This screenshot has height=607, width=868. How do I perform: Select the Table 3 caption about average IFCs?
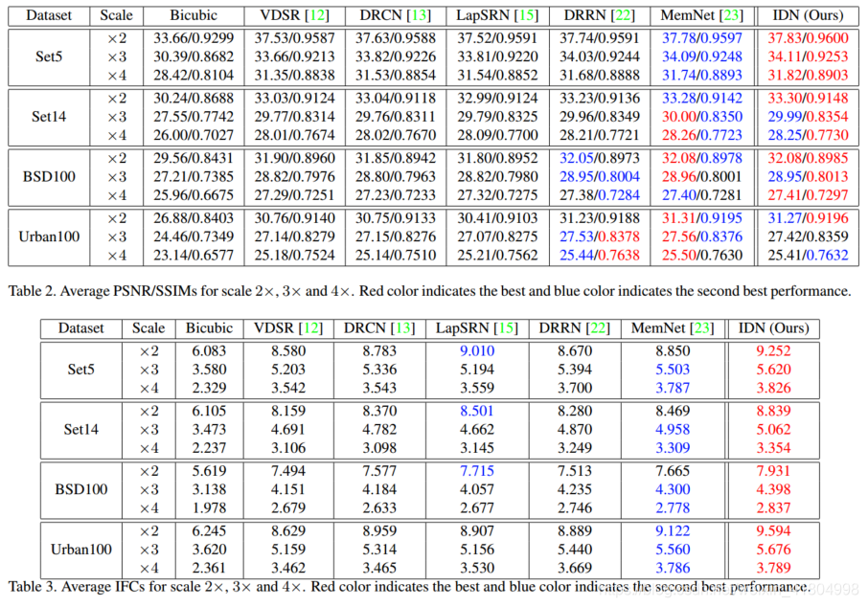click(x=409, y=587)
